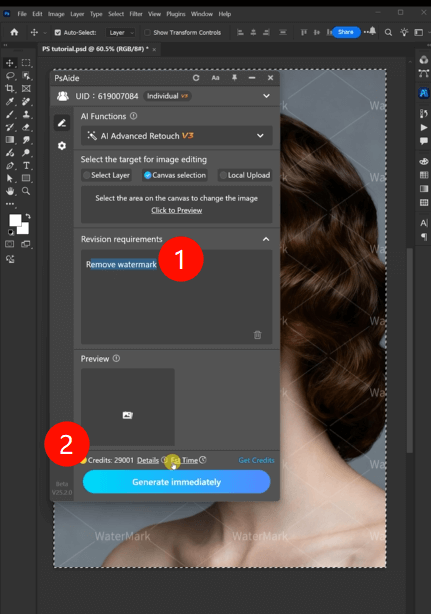Switch to the PS tutorial.psd document tab
Viewport: 431px width, 614px height.
(x=95, y=49)
